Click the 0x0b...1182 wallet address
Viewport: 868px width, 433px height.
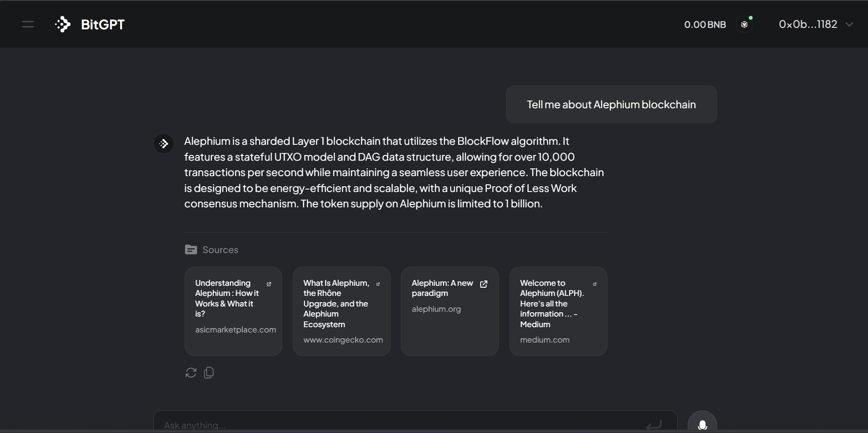pos(808,24)
